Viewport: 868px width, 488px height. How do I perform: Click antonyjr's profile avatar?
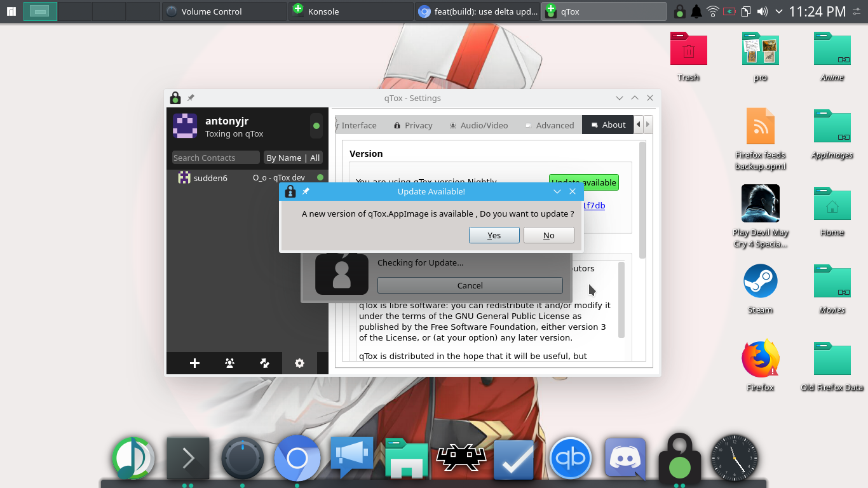point(185,126)
